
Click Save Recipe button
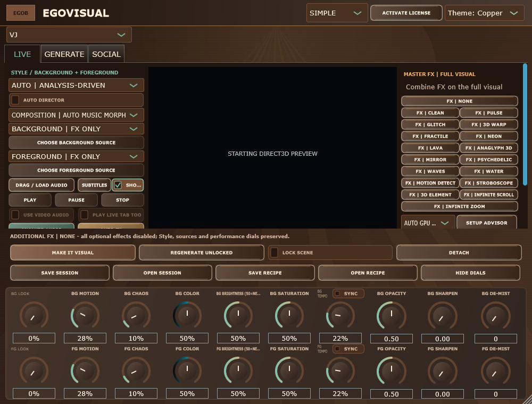[x=265, y=273]
